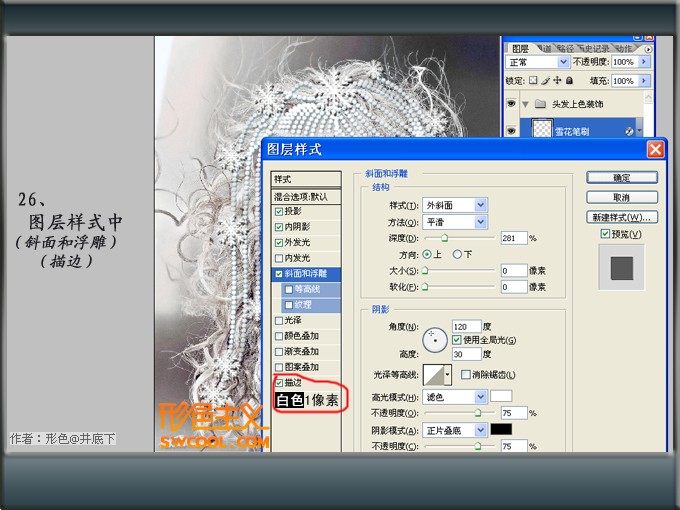680x510 pixels.
Task: Click the angle dial in the 阴影 section
Action: click(435, 340)
